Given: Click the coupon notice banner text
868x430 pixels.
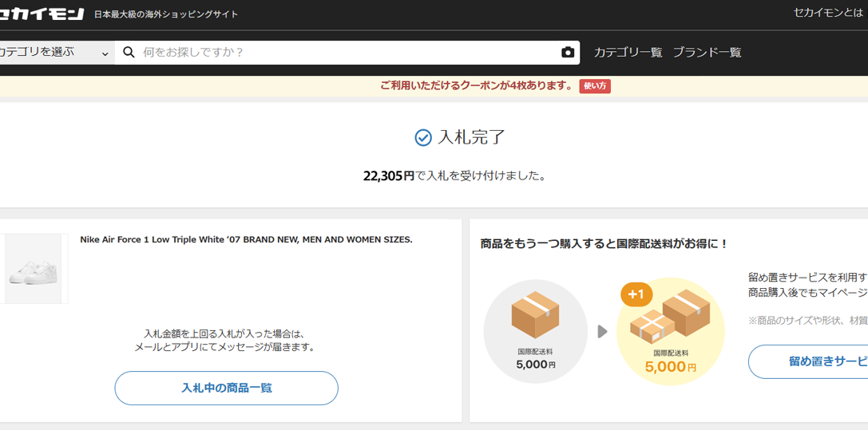Looking at the screenshot, I should click(x=477, y=86).
